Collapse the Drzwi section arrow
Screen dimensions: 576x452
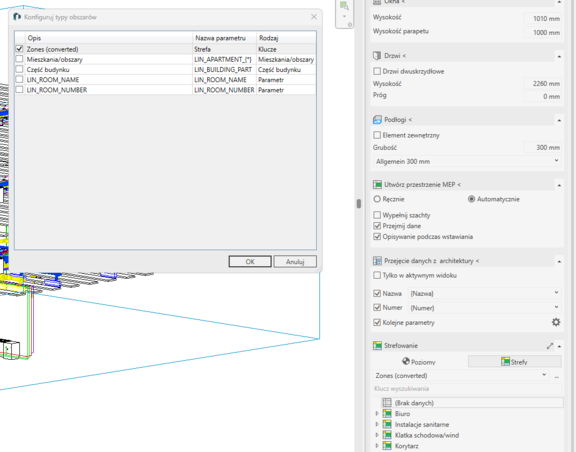pos(559,56)
